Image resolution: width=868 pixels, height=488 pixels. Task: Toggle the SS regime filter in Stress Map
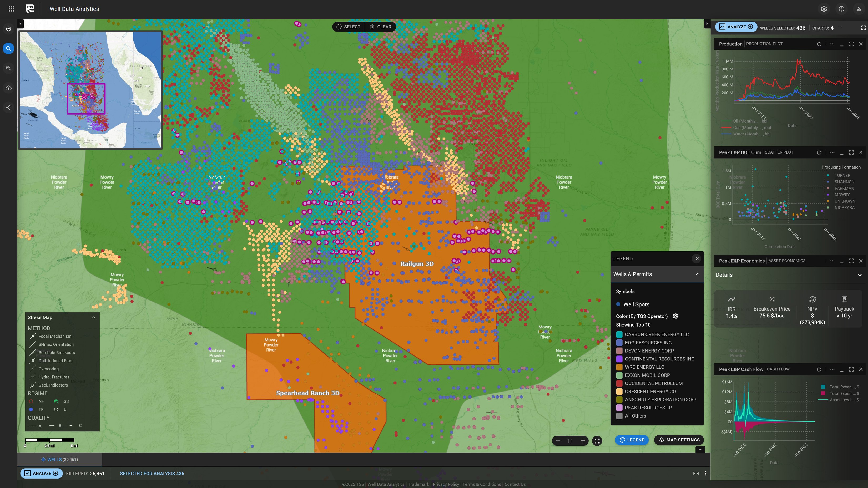(56, 401)
